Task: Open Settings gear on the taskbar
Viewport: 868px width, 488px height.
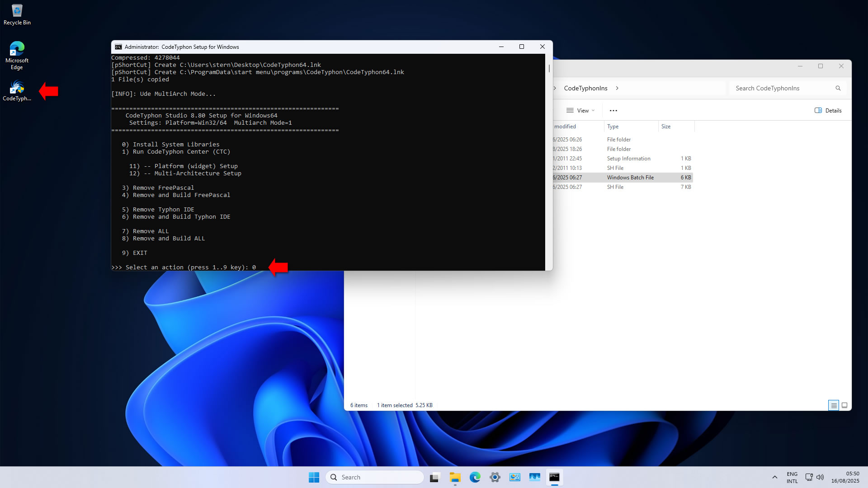Action: click(x=495, y=477)
